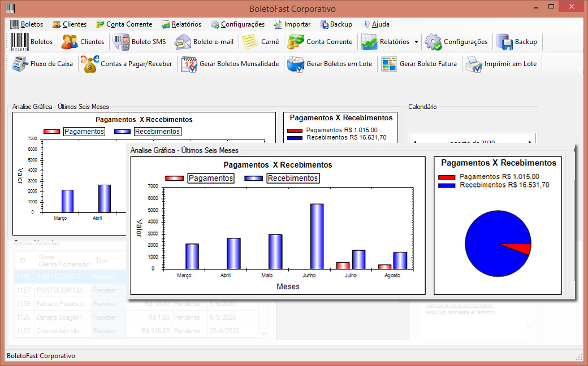Launch Boleto SMS tool
588x366 pixels.
coord(140,42)
